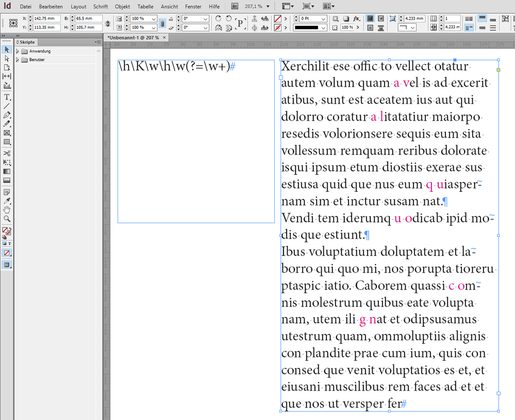This screenshot has height=420, width=515.
Task: Select the Line tool
Action: tap(7, 106)
